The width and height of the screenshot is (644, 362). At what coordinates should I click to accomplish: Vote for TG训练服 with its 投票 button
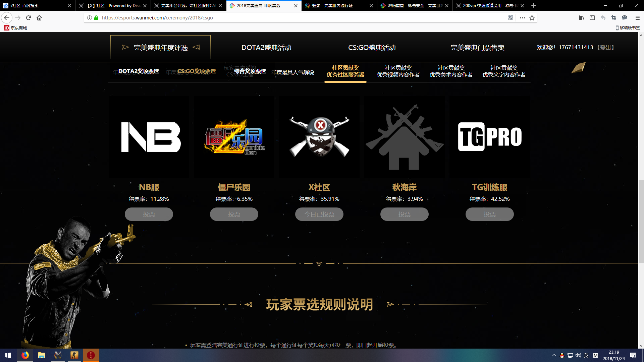489,214
